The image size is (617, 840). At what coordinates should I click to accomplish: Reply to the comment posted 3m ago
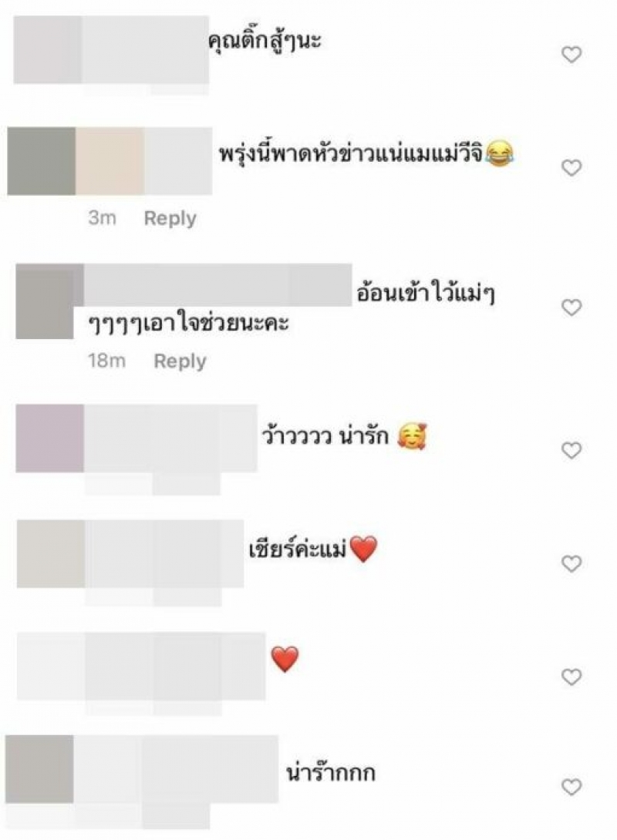[x=170, y=219]
